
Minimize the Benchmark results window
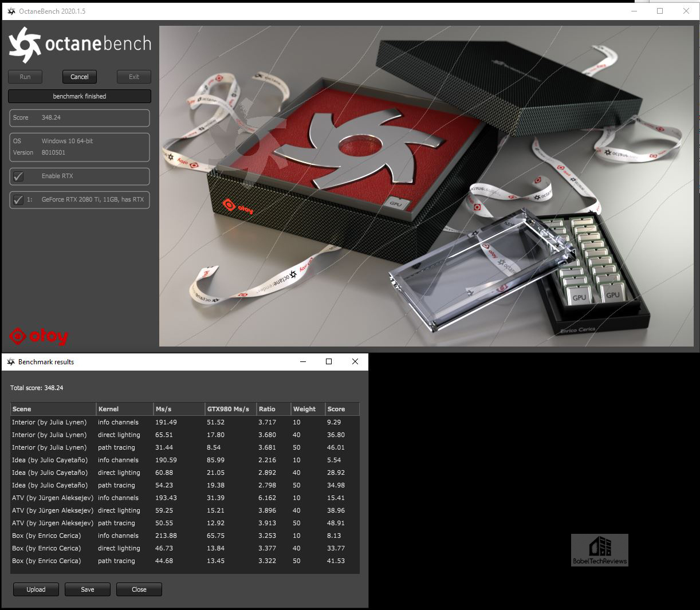click(302, 361)
